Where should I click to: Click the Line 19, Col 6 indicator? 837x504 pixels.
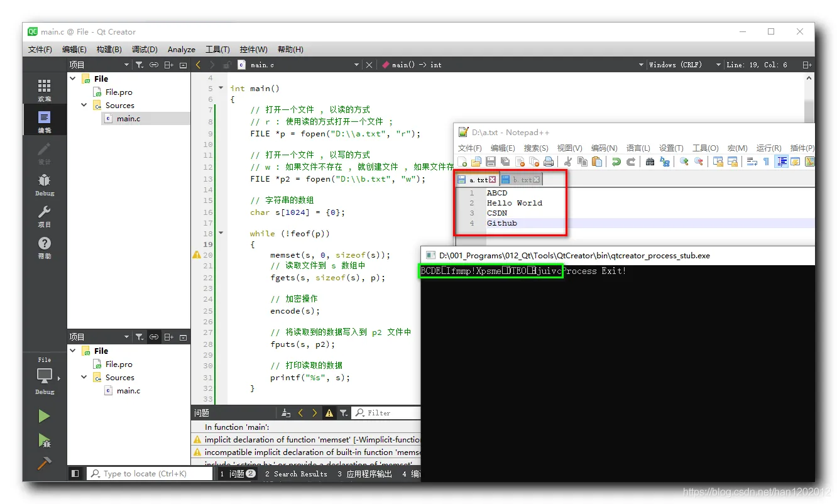pos(757,65)
